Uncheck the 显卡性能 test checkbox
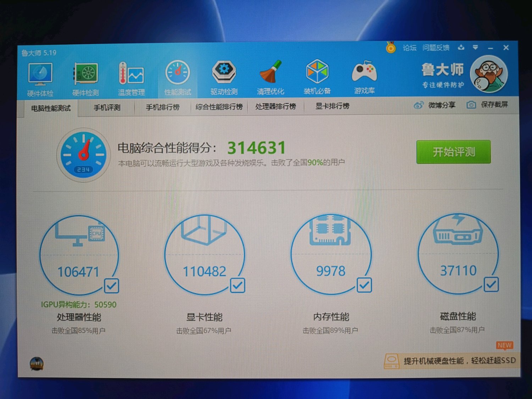The height and width of the screenshot is (399, 532). [237, 285]
